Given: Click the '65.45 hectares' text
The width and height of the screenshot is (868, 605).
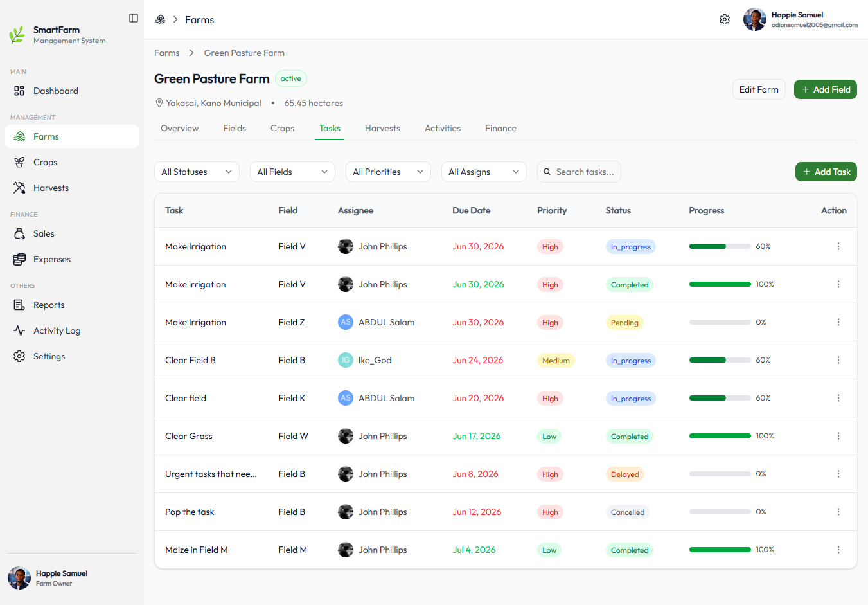Looking at the screenshot, I should [314, 103].
